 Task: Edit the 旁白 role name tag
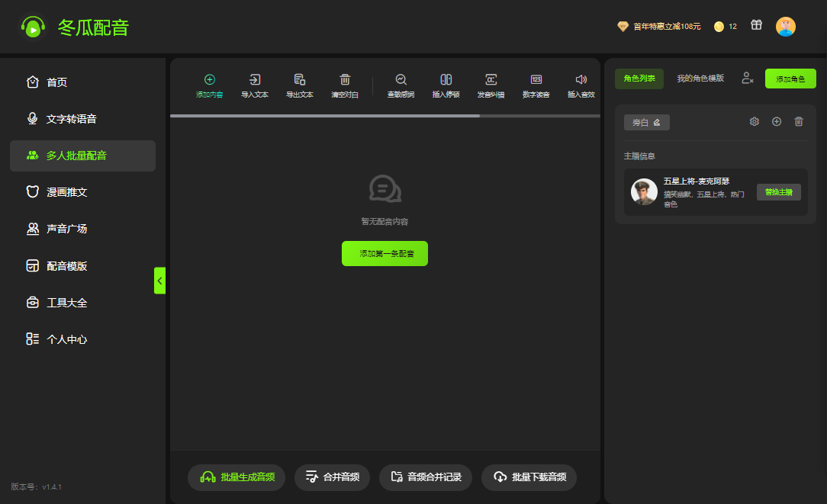pyautogui.click(x=647, y=122)
